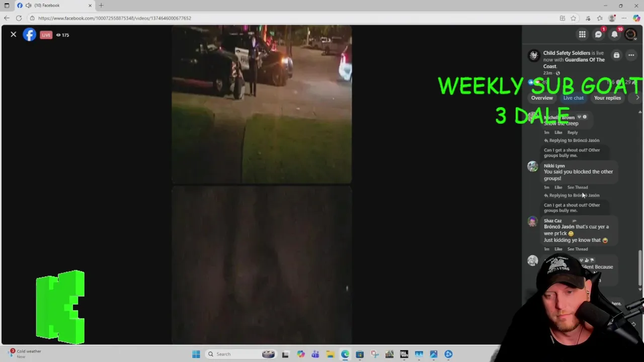This screenshot has height=362, width=644.
Task: Click the live video player
Action: (x=262, y=185)
